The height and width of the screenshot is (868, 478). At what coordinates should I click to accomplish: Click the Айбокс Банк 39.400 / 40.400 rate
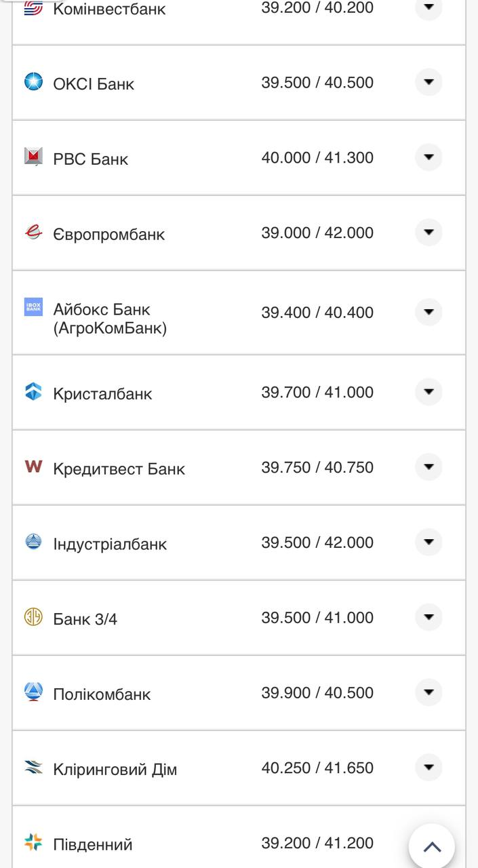(317, 313)
